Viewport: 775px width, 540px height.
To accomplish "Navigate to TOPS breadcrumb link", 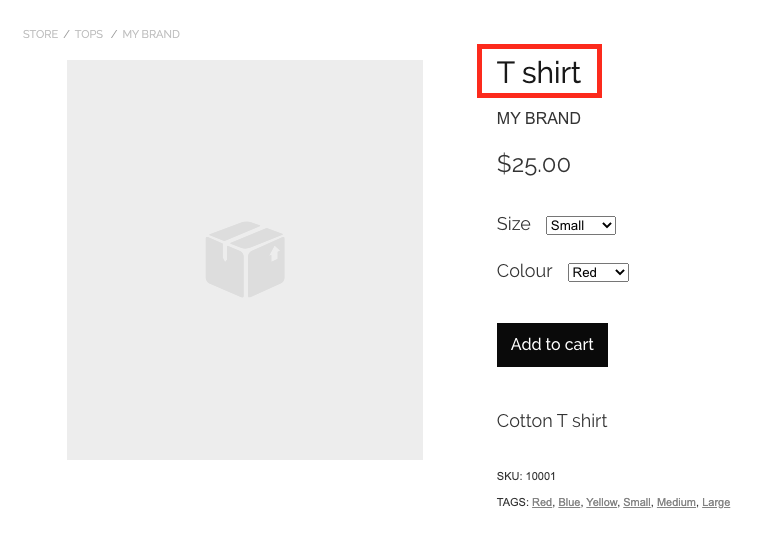I will (89, 34).
